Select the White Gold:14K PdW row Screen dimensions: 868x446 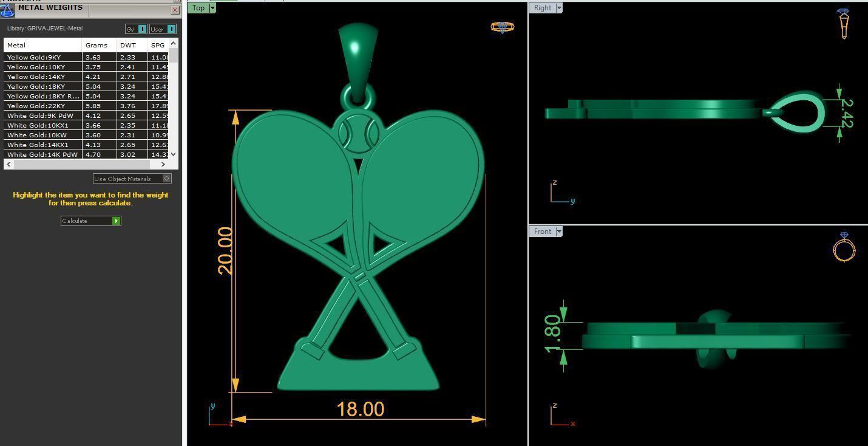point(87,154)
